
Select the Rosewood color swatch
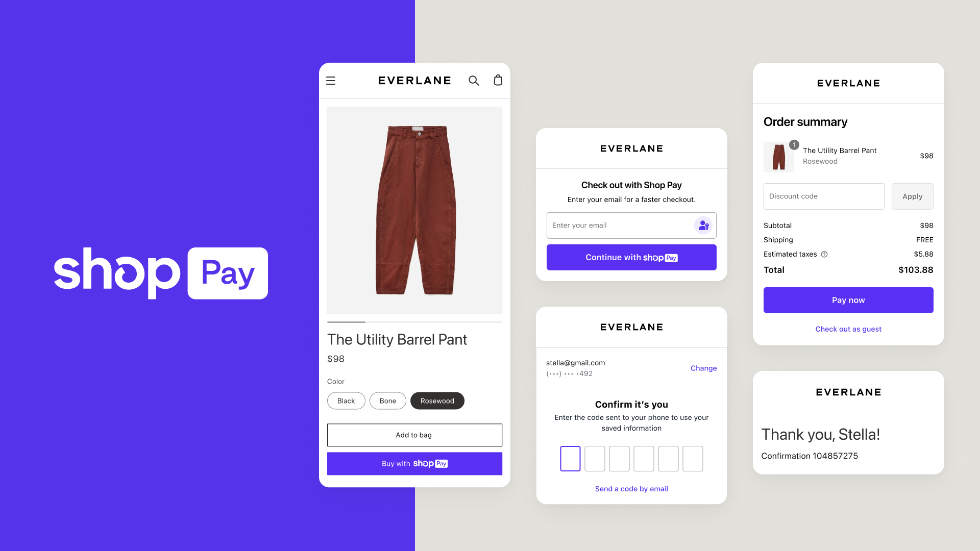pyautogui.click(x=437, y=400)
